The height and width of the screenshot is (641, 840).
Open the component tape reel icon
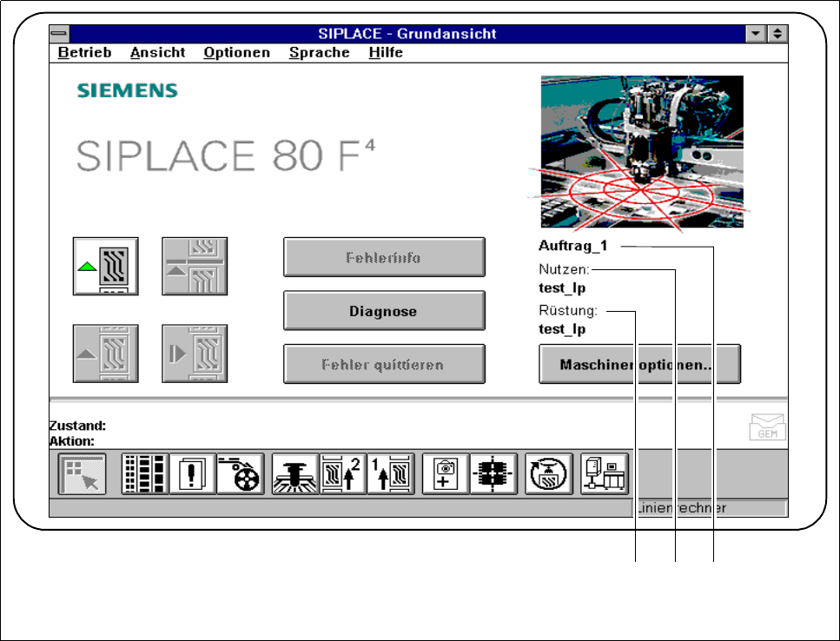point(240,474)
